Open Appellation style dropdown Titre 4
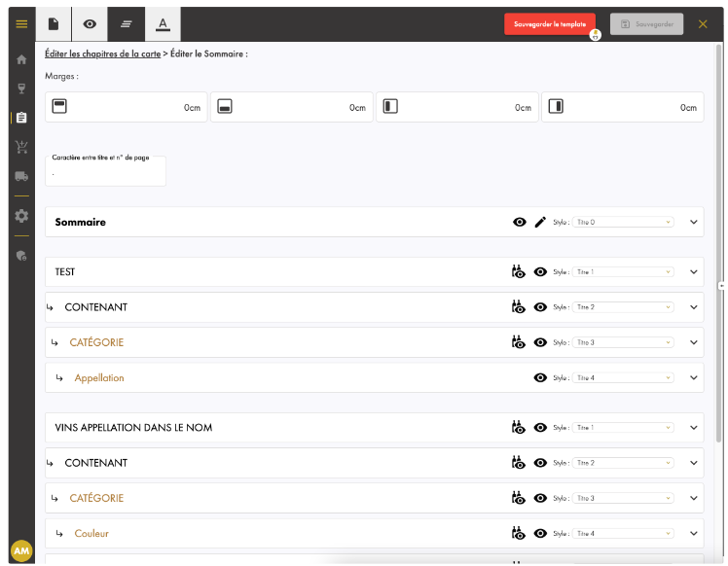The width and height of the screenshot is (728, 566). [x=623, y=377]
